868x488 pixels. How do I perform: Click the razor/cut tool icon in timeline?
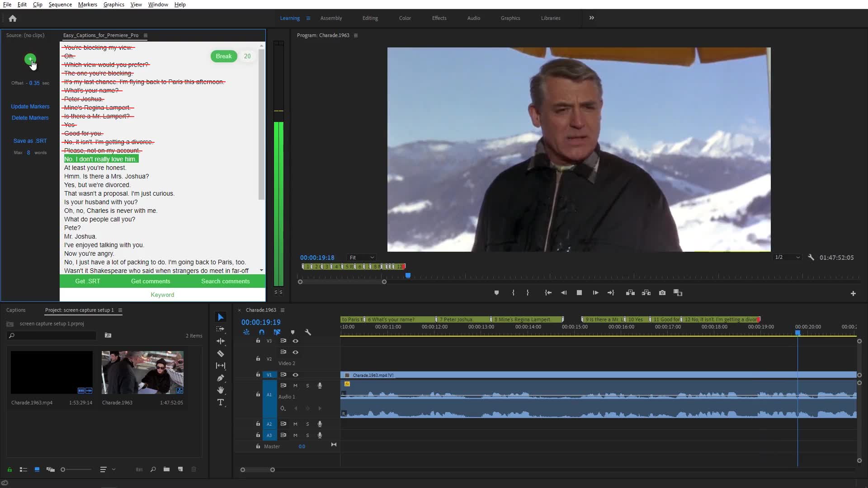pyautogui.click(x=221, y=354)
